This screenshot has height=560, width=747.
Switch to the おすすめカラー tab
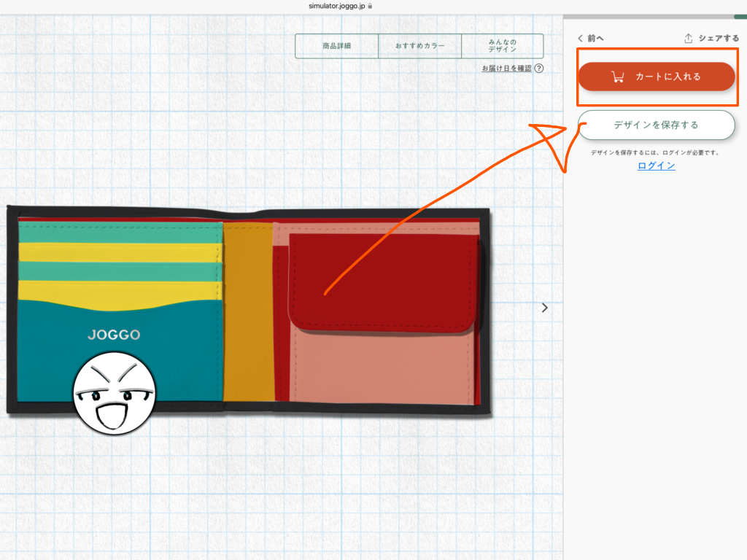point(419,46)
